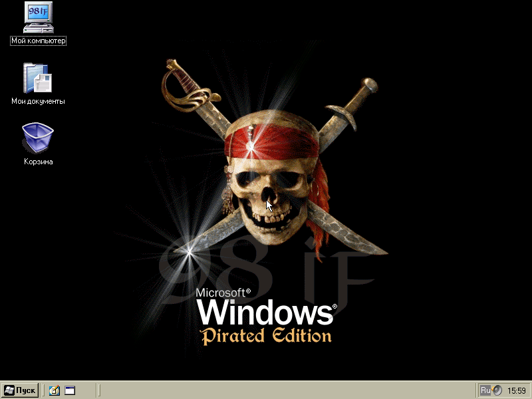
Task: Click the 15:59 clock in the tray
Action: click(517, 391)
